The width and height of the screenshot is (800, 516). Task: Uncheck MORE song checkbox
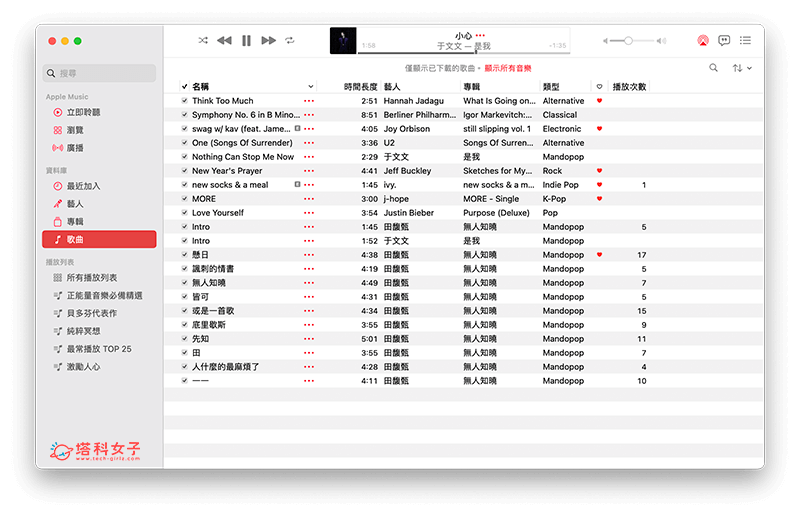pos(185,199)
